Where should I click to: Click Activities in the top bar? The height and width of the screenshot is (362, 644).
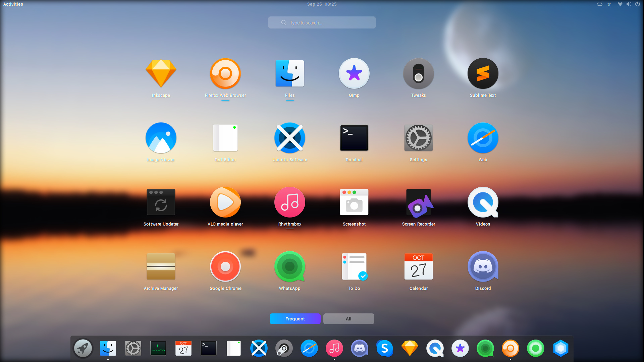point(13,4)
